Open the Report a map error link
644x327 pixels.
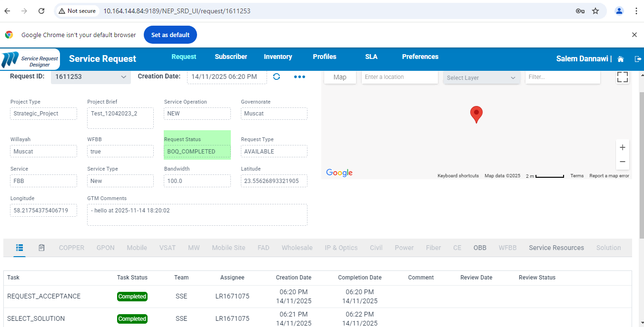coord(609,176)
